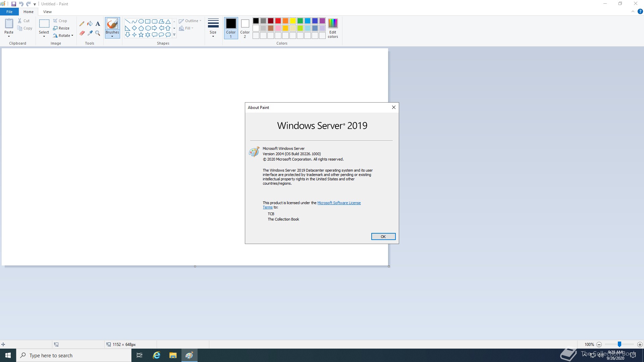
Task: Select the Pencil tool
Action: pos(82,24)
